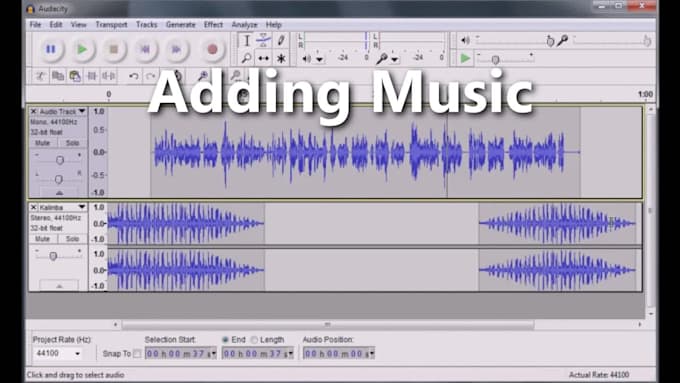Open the File menu
The image size is (680, 383).
pos(35,25)
